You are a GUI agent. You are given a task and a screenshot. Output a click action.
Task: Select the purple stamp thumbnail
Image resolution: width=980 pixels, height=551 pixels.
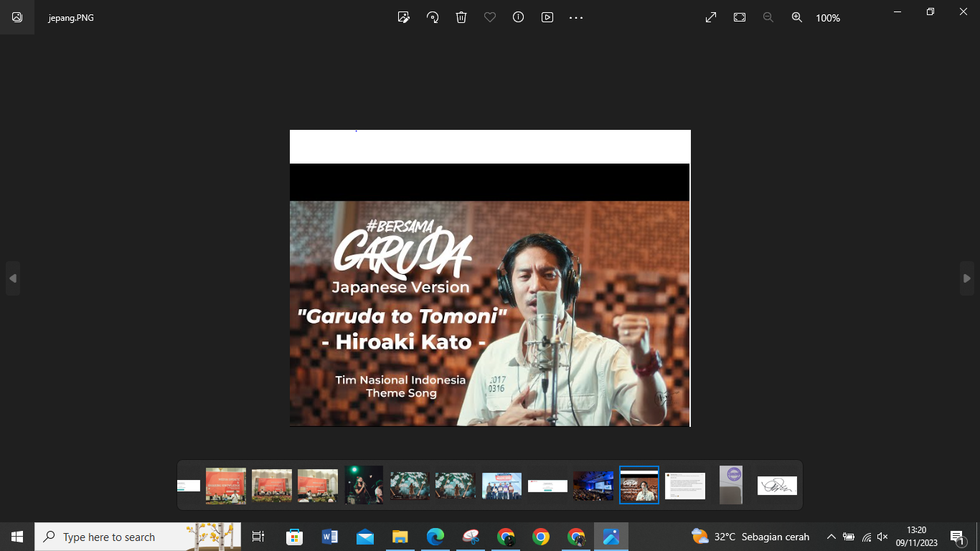tap(731, 485)
